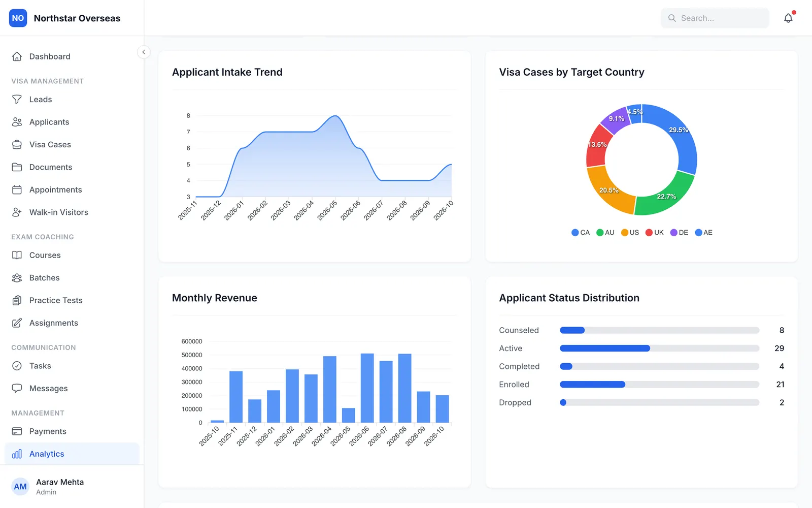Click the Walk-in Visitors icon

(17, 212)
